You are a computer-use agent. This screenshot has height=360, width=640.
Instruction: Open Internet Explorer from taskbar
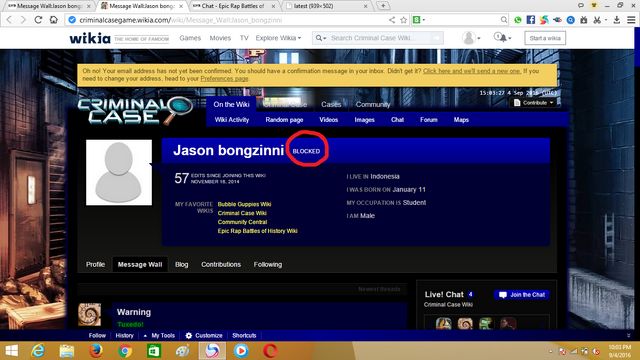click(x=38, y=351)
